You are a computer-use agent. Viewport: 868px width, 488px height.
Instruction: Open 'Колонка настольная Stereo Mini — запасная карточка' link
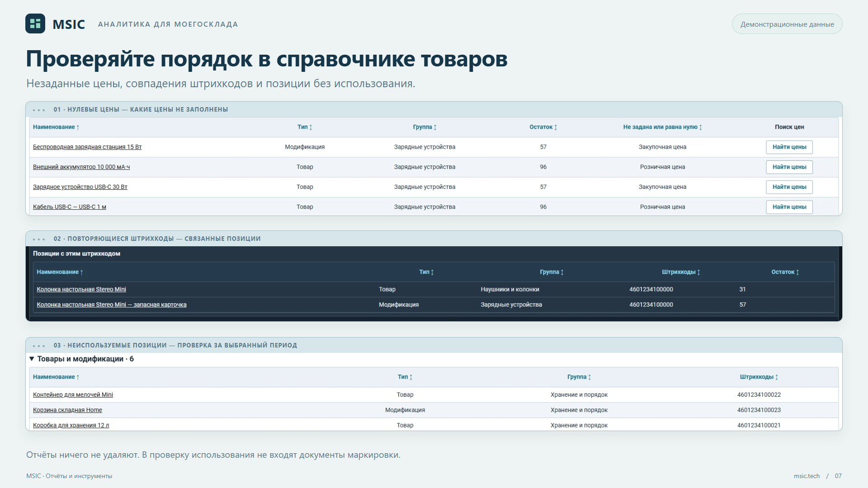point(112,305)
